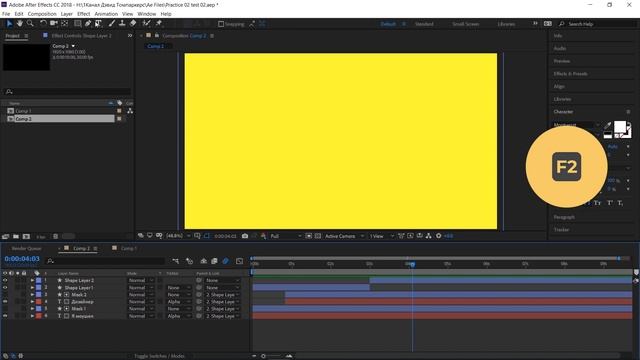This screenshot has height=360, width=640.
Task: Select the Roto Brush tool
Action: pos(147,24)
